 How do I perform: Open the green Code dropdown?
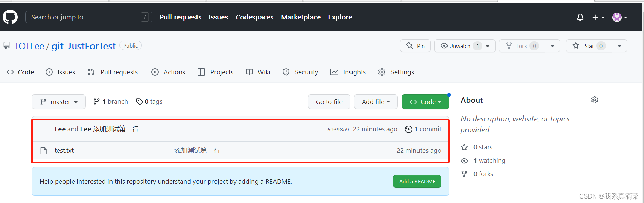pyautogui.click(x=425, y=102)
